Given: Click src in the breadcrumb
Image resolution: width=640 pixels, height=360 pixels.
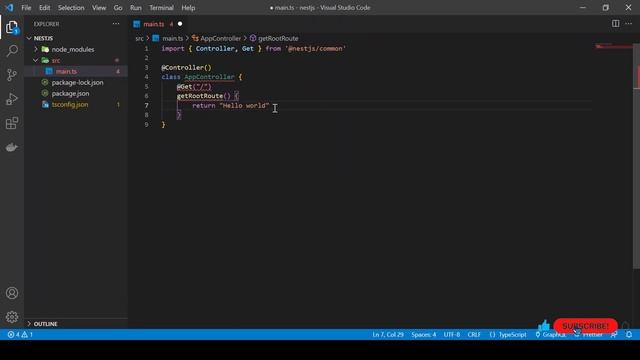Looking at the screenshot, I should point(139,38).
